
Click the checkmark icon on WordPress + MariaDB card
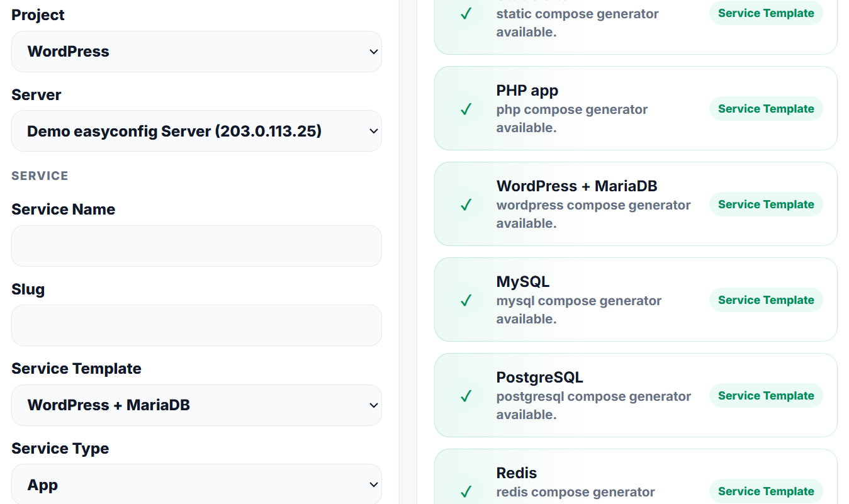pyautogui.click(x=466, y=204)
